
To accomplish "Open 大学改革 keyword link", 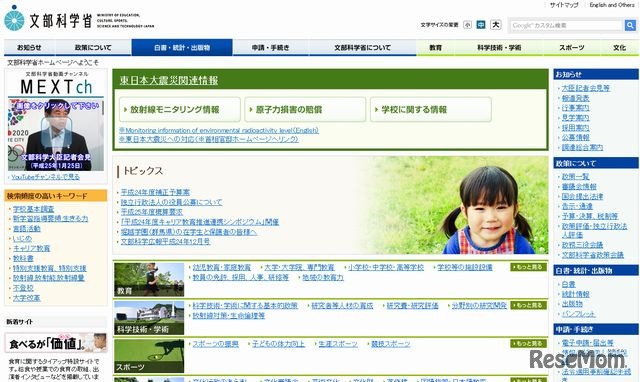I will pos(27,298).
